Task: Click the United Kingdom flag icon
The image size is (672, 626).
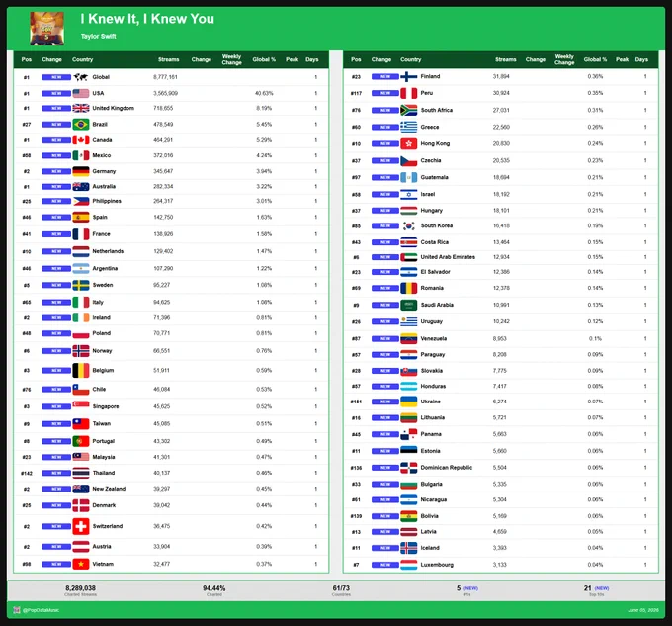Action: tap(81, 108)
